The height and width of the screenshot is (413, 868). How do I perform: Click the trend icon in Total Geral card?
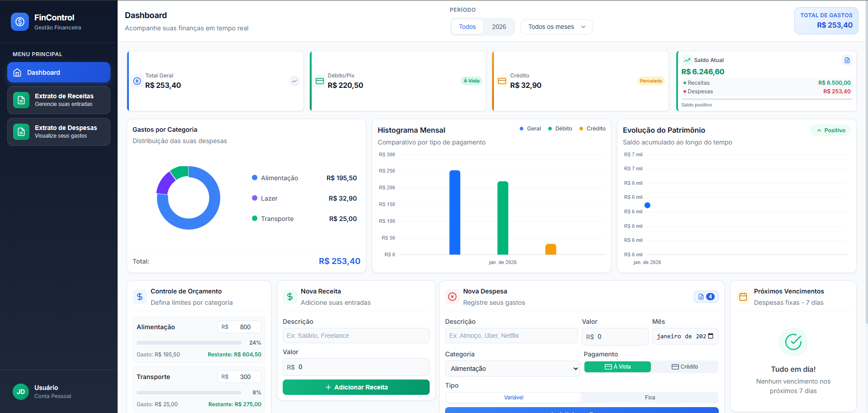[294, 81]
